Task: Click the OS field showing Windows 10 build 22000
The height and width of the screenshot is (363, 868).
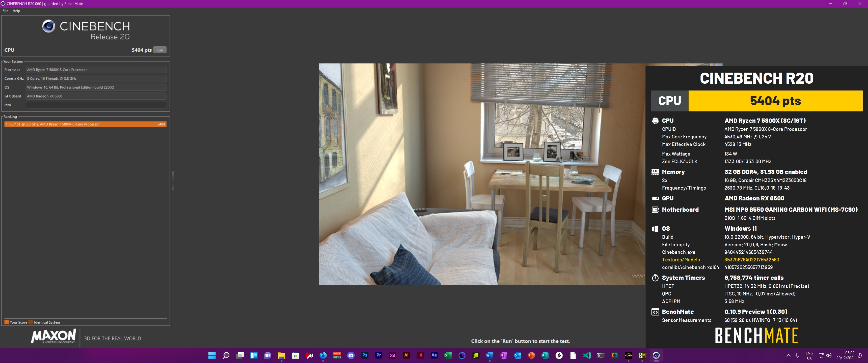Action: click(x=96, y=87)
